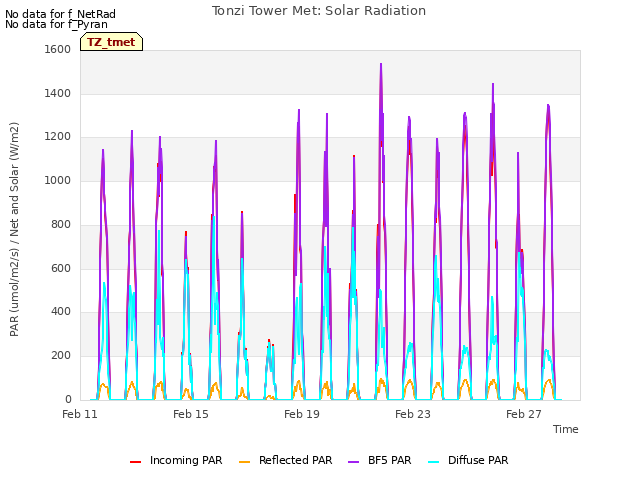Click the Feb 27 x-axis label
The width and height of the screenshot is (640, 480).
524,414
